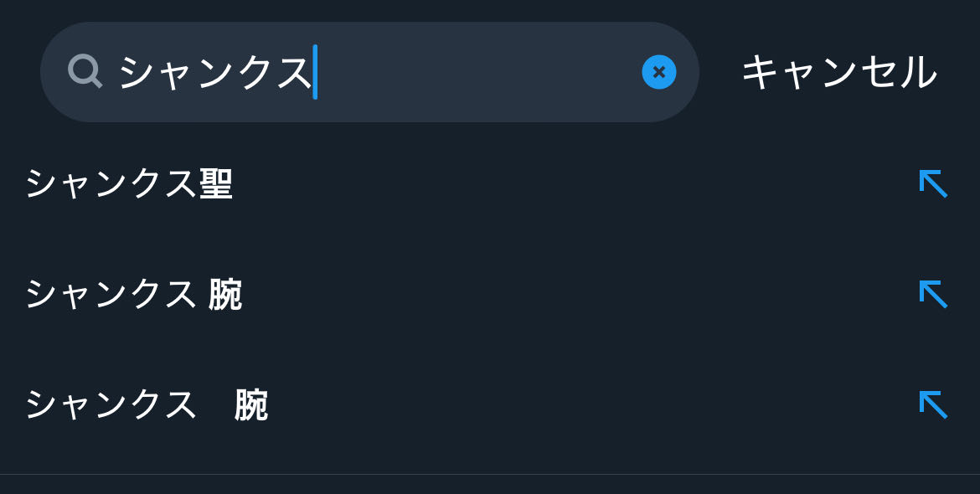Hit the up-left arrow for the bottom suggestion
This screenshot has width=980, height=494.
point(932,404)
